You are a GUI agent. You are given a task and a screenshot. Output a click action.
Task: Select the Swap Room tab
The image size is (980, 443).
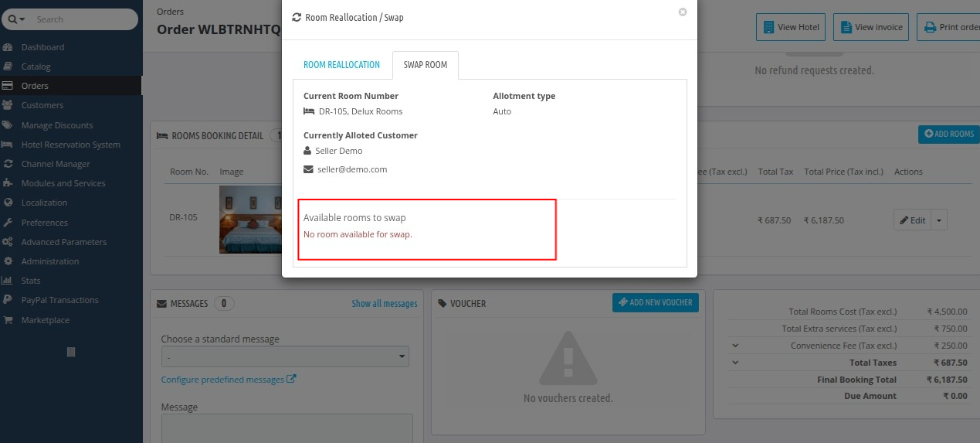pyautogui.click(x=426, y=65)
